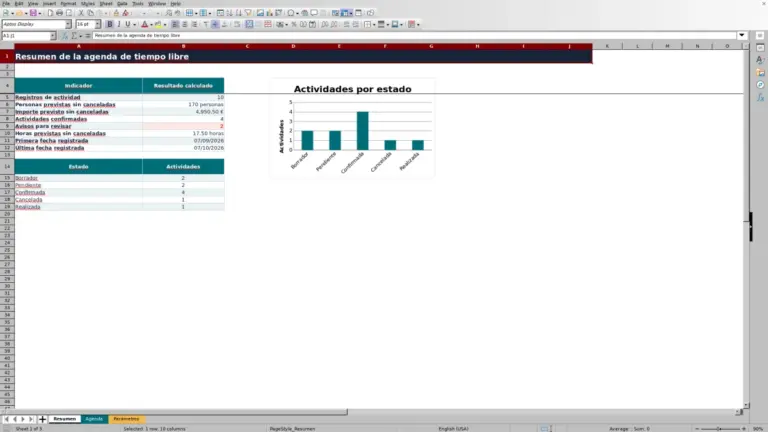
Task: Open the sidebar Functions fx icon
Action: pyautogui.click(x=760, y=97)
